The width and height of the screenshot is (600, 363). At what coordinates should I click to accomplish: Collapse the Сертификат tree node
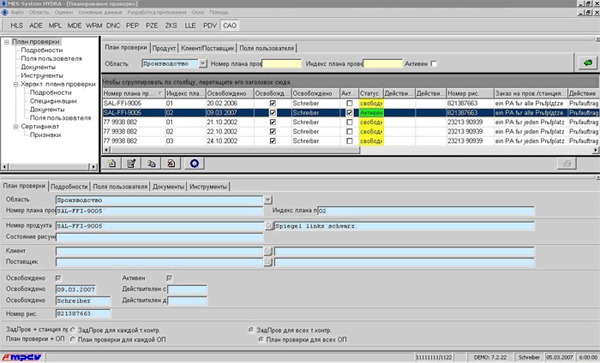tap(16, 127)
